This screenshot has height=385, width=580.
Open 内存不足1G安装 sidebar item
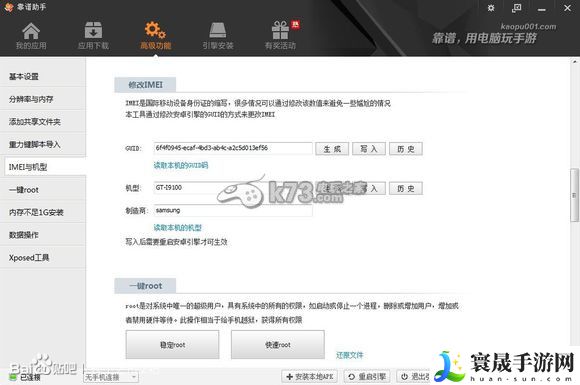[x=43, y=212]
